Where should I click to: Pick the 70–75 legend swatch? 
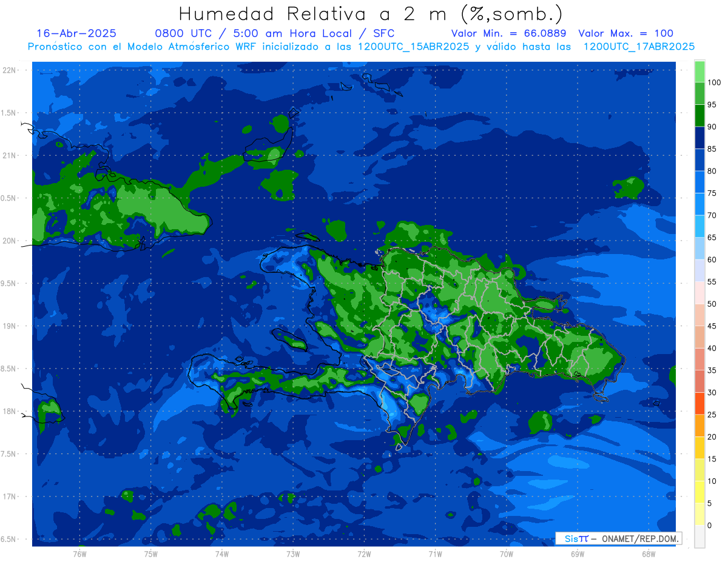coord(699,204)
